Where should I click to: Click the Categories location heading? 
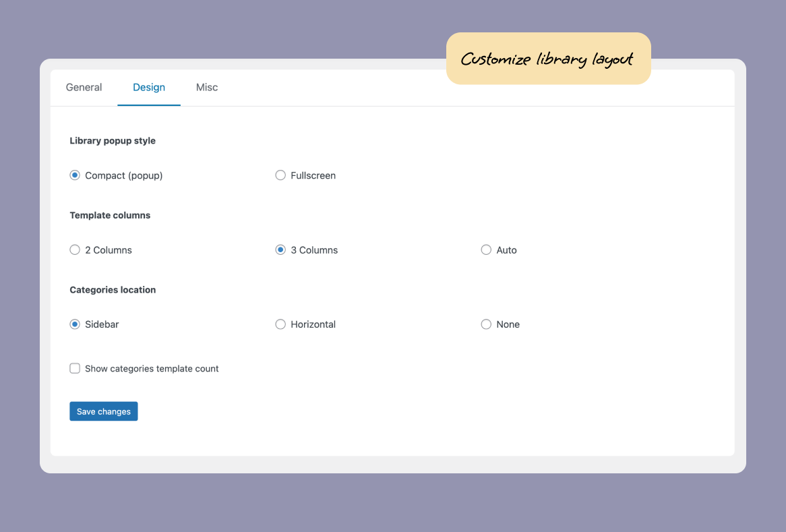(113, 290)
